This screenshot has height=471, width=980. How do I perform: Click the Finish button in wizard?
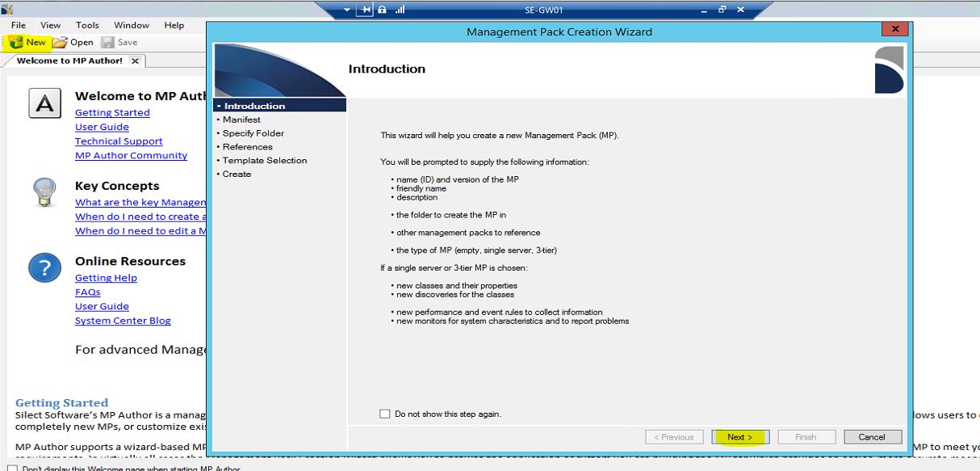click(806, 437)
